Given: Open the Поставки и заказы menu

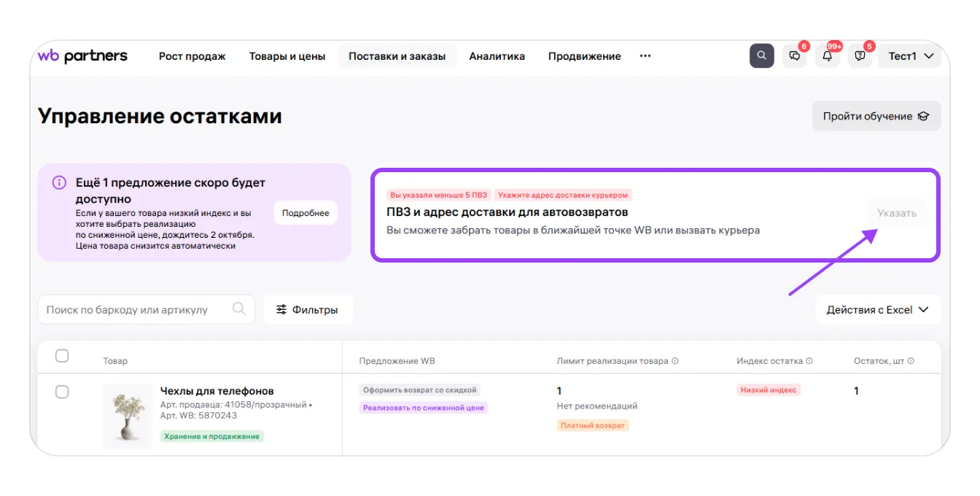Looking at the screenshot, I should [397, 56].
